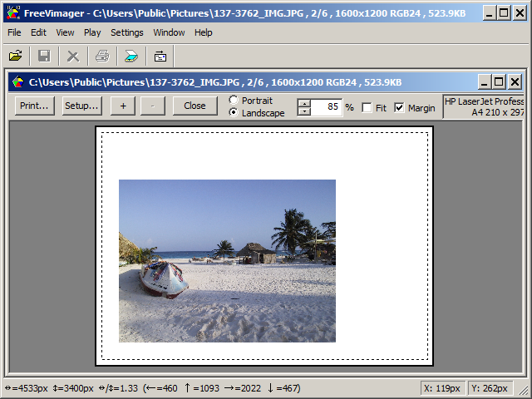Click the inner document window icon
The image size is (532, 399).
pyautogui.click(x=18, y=82)
